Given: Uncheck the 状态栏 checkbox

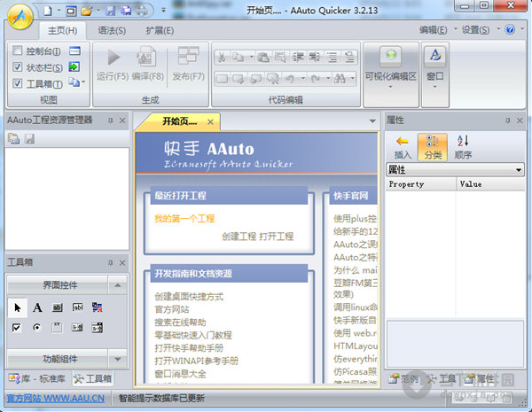Looking at the screenshot, I should click(17, 67).
